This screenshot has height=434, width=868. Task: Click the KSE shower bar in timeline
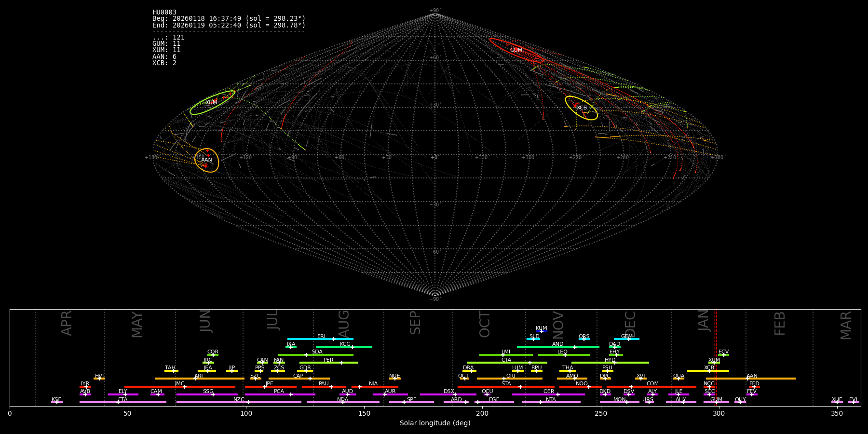pyautogui.click(x=57, y=402)
